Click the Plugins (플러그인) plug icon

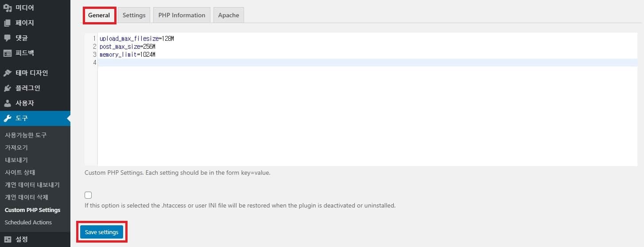[8, 88]
